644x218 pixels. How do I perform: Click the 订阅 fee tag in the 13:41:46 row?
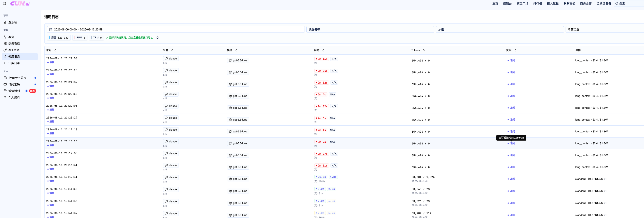click(x=511, y=203)
